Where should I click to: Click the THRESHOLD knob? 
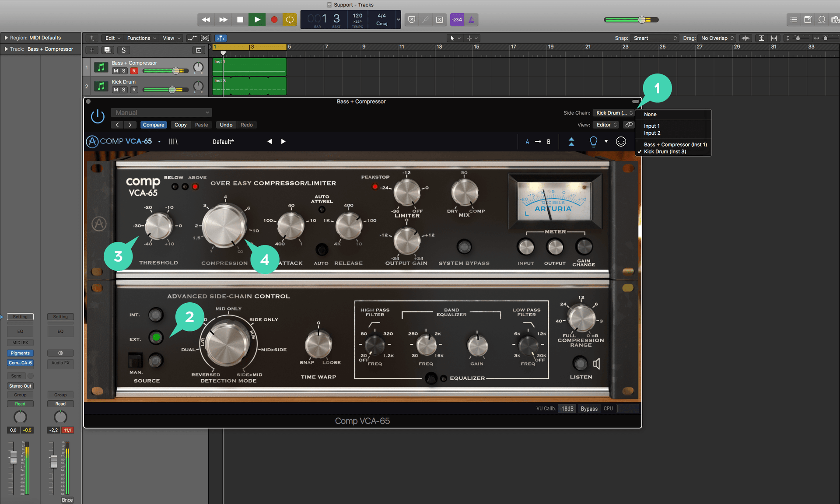[158, 226]
